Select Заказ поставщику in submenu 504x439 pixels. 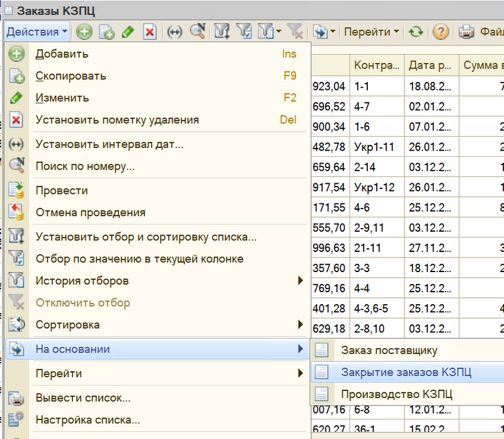(x=408, y=350)
